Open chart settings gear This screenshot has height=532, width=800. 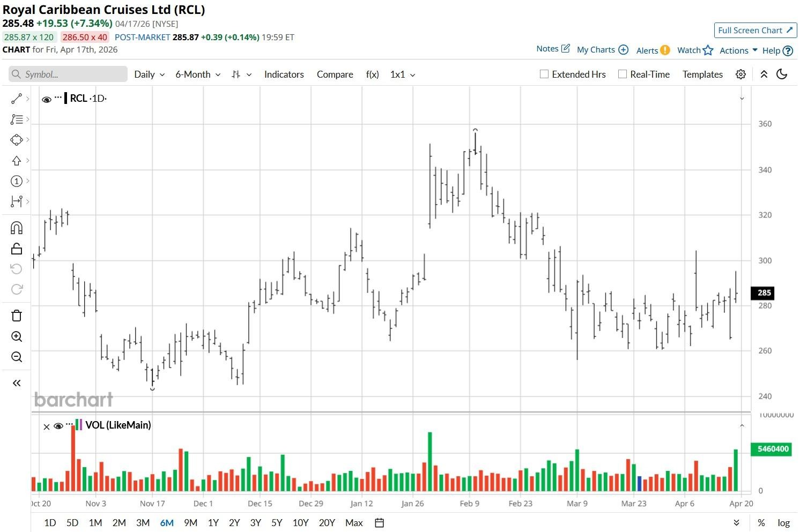click(x=740, y=74)
